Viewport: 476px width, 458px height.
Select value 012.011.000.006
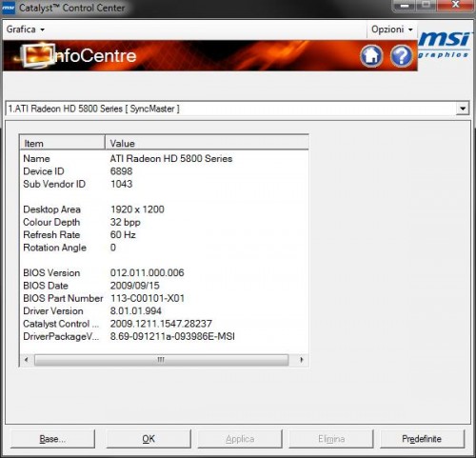click(147, 272)
